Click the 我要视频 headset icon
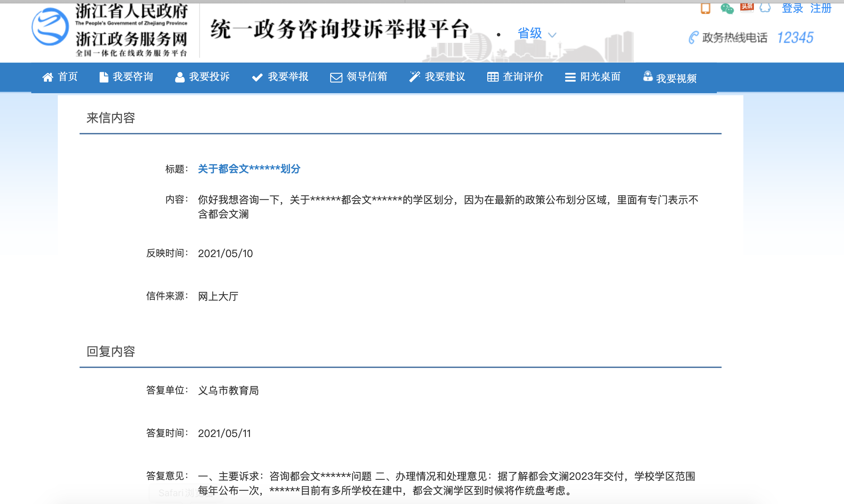Image resolution: width=844 pixels, height=504 pixels. 647,76
